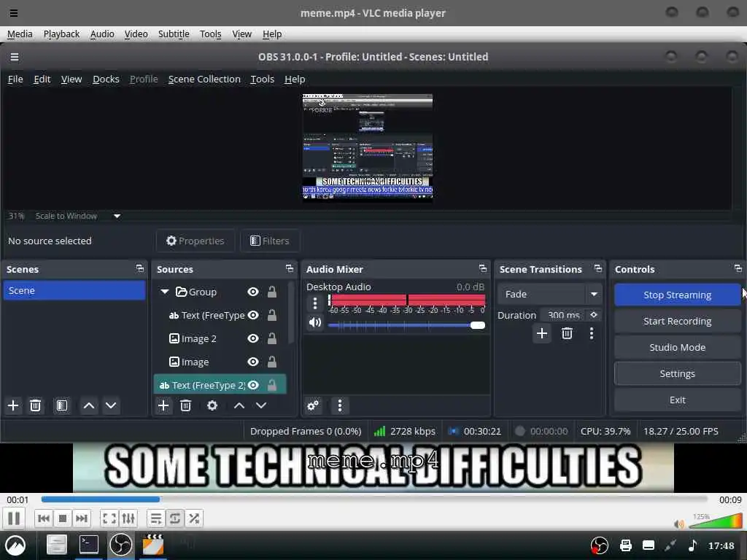The width and height of the screenshot is (747, 560).
Task: Move source up in Sources list
Action: 239,405
